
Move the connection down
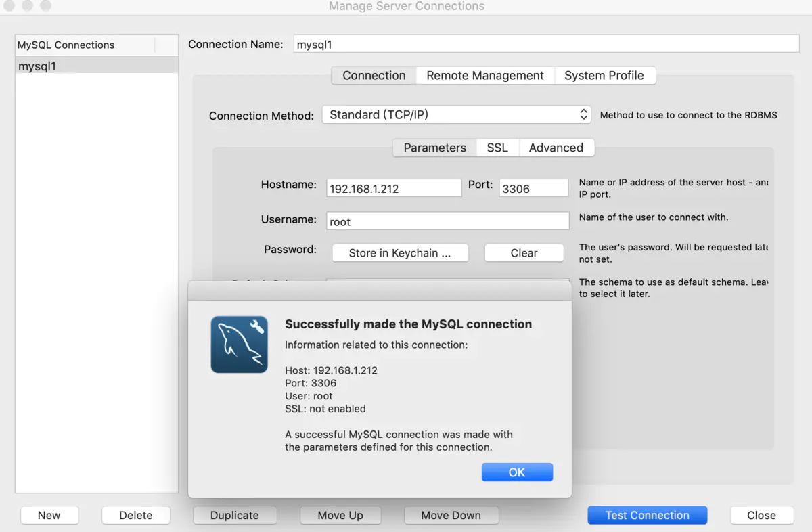point(451,515)
